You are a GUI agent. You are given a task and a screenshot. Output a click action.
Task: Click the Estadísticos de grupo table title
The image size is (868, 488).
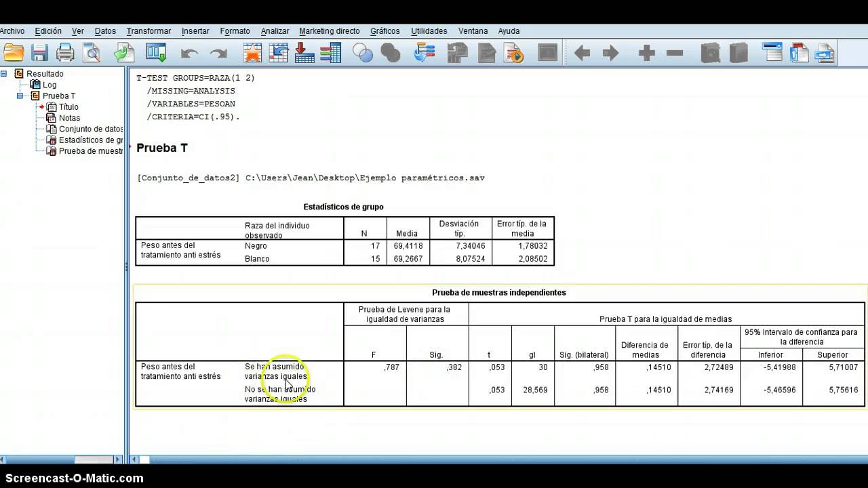coord(343,207)
